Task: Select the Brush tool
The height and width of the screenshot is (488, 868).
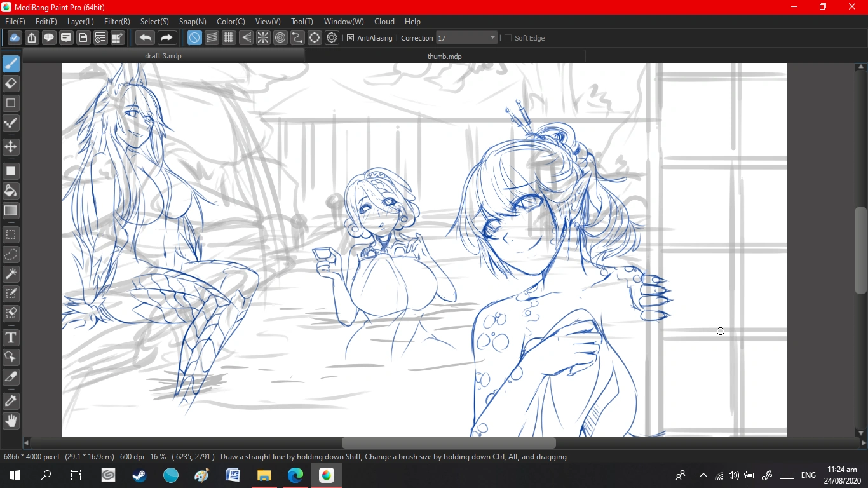Action: click(11, 64)
